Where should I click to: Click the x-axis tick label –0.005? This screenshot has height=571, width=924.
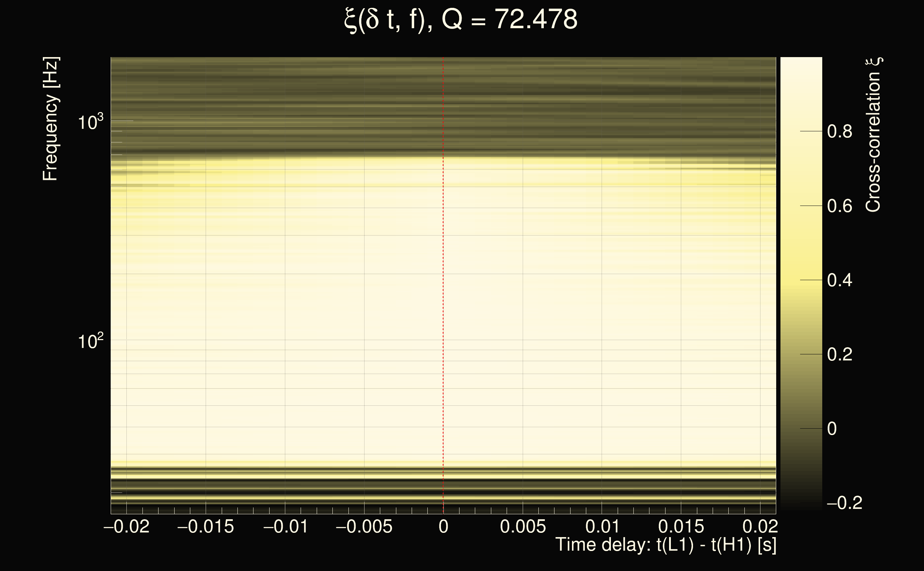pos(364,526)
